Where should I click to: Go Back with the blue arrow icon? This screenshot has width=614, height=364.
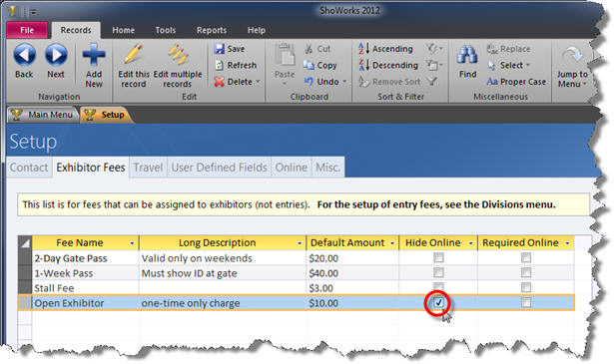[x=24, y=55]
